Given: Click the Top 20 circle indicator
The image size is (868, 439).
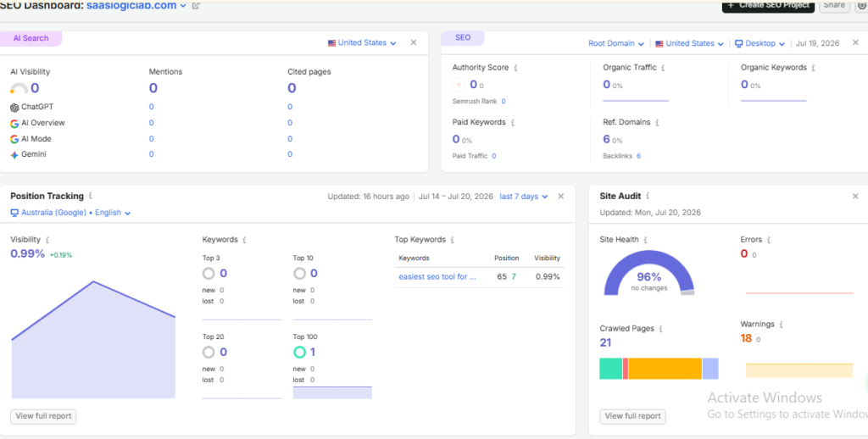Looking at the screenshot, I should point(209,352).
